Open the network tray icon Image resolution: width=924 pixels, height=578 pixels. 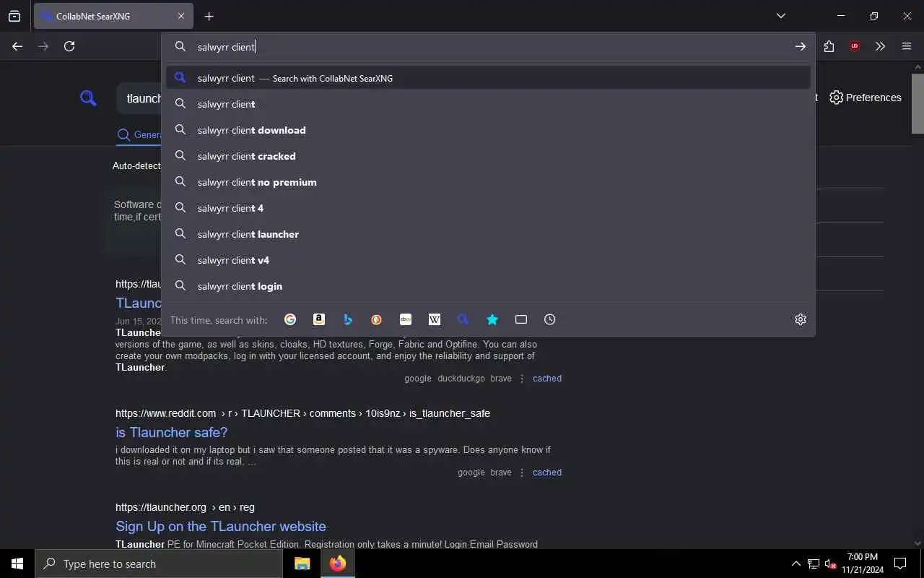point(814,564)
